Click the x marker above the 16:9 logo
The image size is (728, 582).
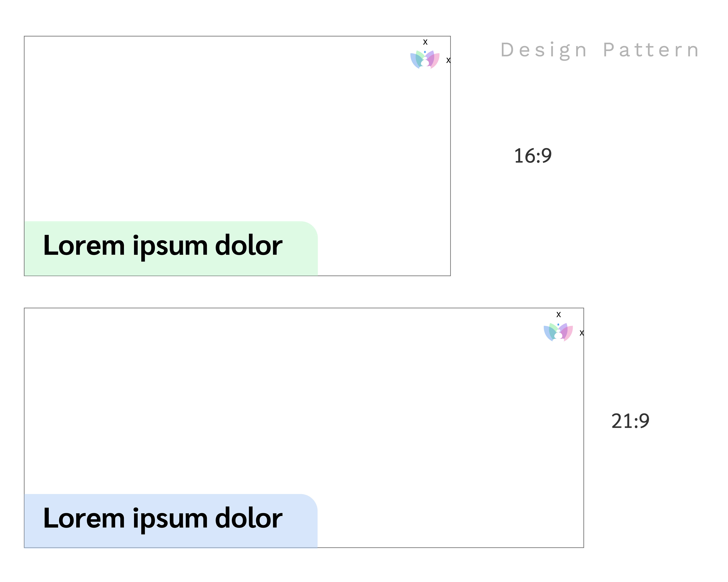pyautogui.click(x=425, y=42)
